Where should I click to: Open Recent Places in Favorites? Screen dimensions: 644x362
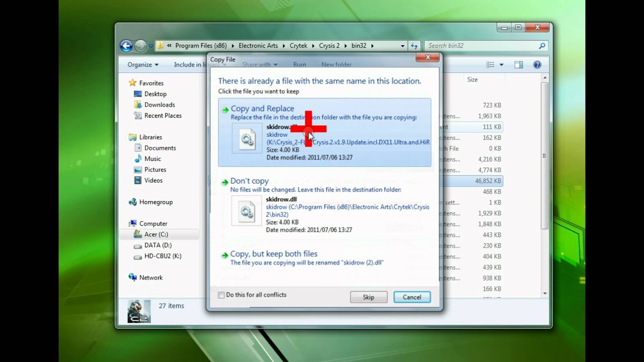pos(163,116)
